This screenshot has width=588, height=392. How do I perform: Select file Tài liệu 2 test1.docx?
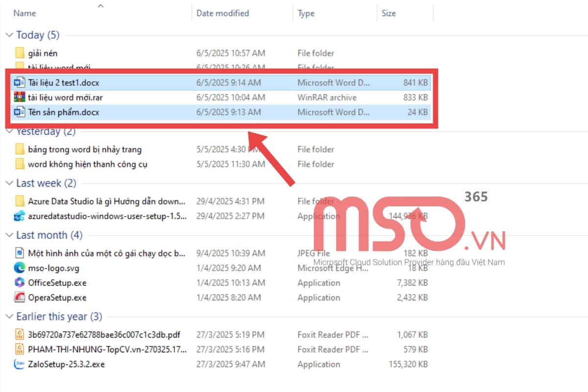click(64, 82)
